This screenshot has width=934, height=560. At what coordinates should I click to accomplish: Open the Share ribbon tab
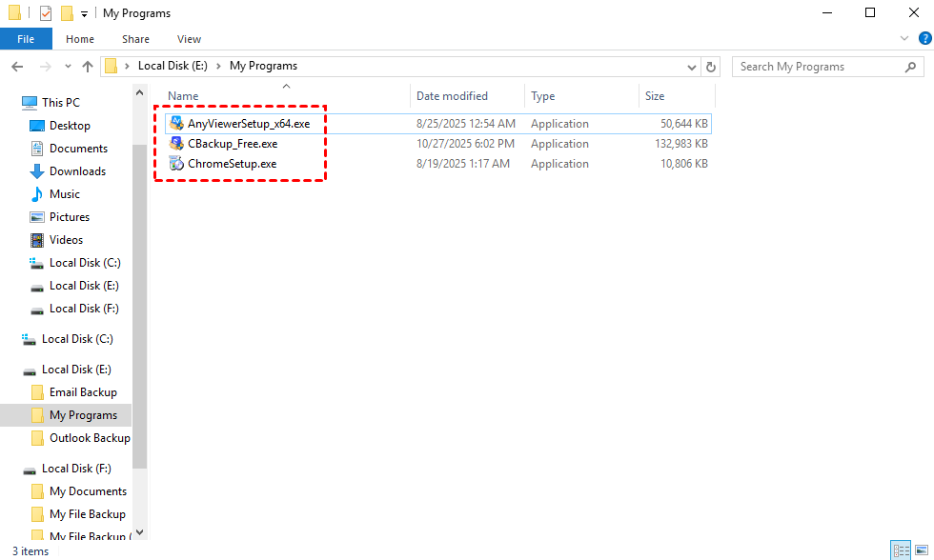(x=135, y=39)
